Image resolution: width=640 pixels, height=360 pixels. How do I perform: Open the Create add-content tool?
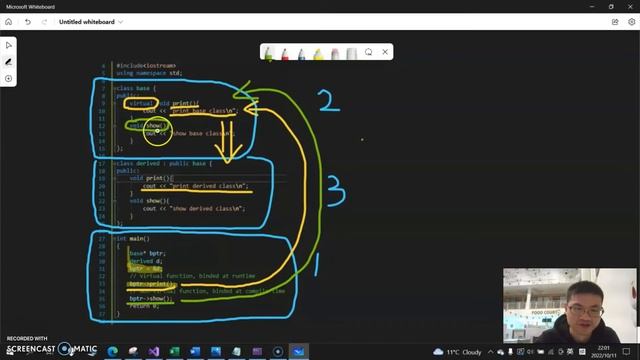pos(9,78)
